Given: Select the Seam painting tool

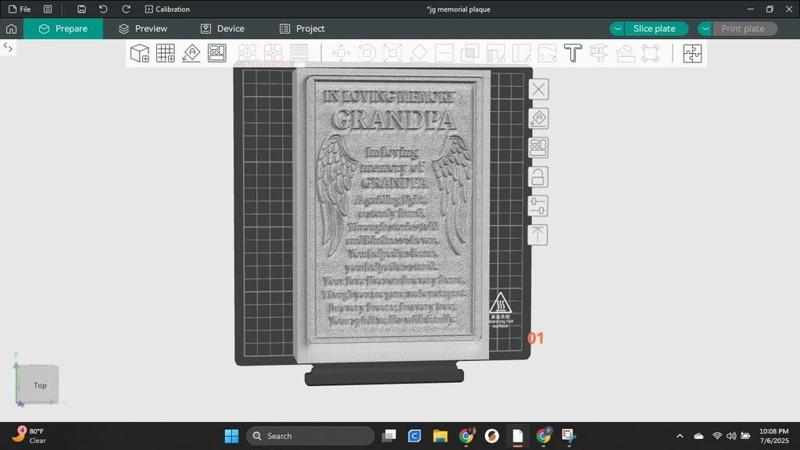Looking at the screenshot, I should 521,53.
